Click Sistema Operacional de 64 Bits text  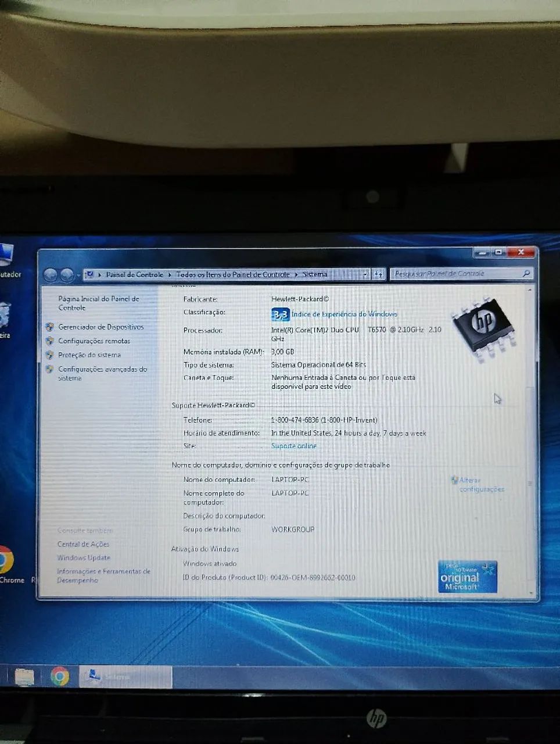point(318,364)
